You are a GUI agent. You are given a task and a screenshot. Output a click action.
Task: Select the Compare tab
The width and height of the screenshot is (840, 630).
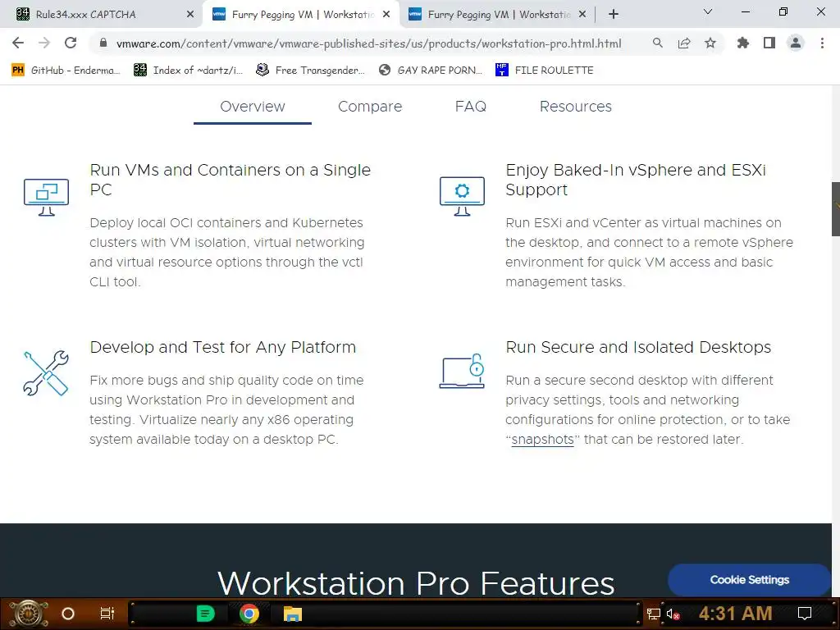pyautogui.click(x=370, y=107)
